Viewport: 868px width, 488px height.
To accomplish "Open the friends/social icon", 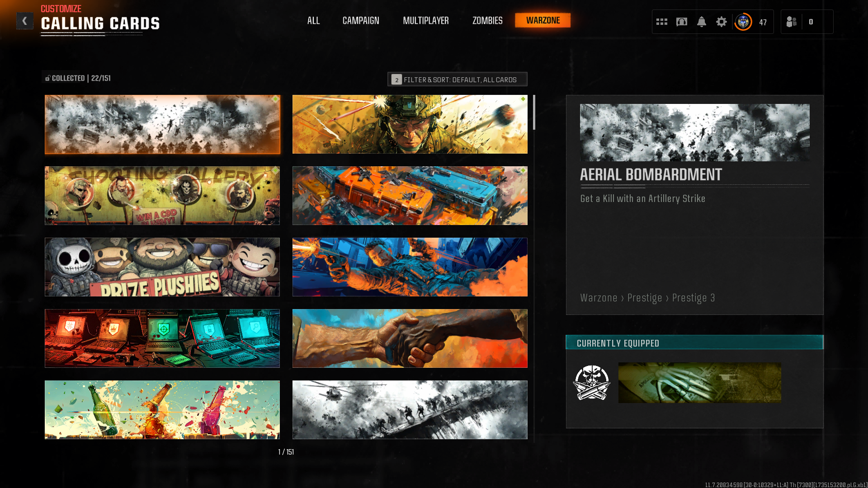I will (792, 22).
